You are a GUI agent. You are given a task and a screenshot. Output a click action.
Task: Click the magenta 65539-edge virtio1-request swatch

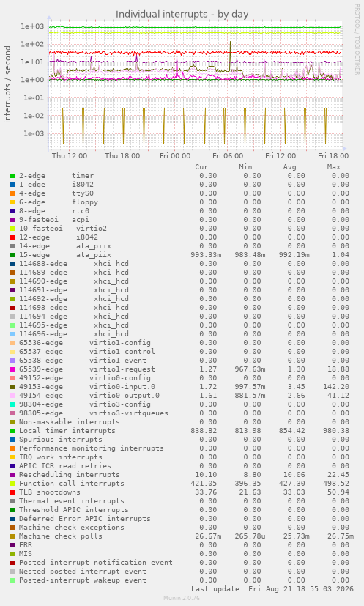click(x=12, y=369)
